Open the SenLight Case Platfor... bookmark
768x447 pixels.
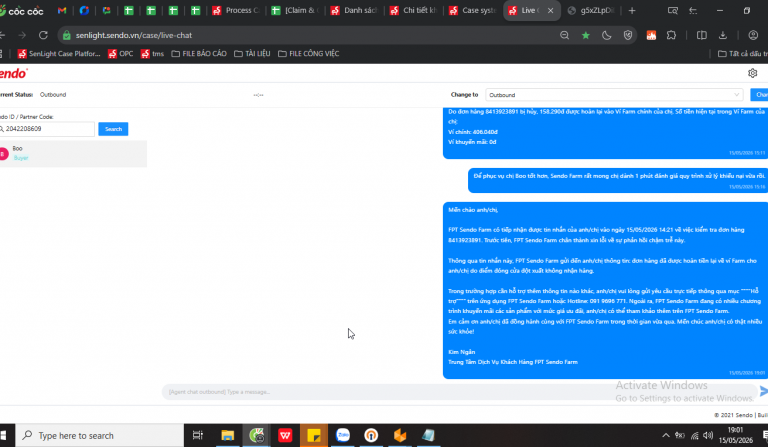click(59, 54)
